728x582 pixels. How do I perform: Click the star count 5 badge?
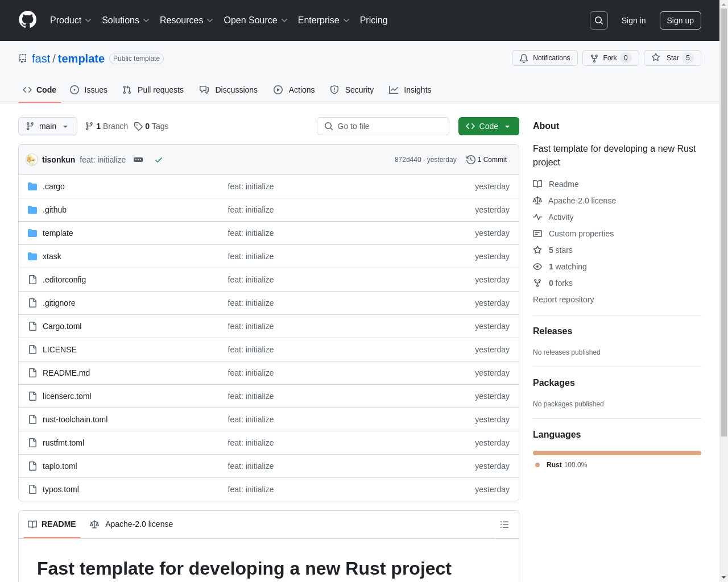click(x=688, y=58)
